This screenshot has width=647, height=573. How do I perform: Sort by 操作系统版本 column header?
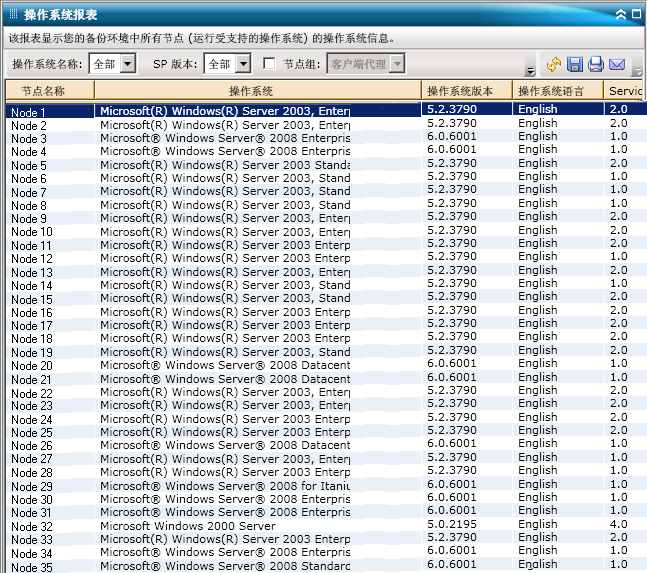pos(466,91)
